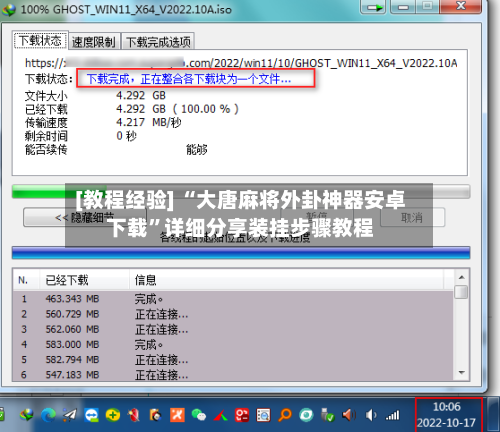Select connection row 3 with 562.060 MB
The height and width of the screenshot is (432, 500).
233,329
